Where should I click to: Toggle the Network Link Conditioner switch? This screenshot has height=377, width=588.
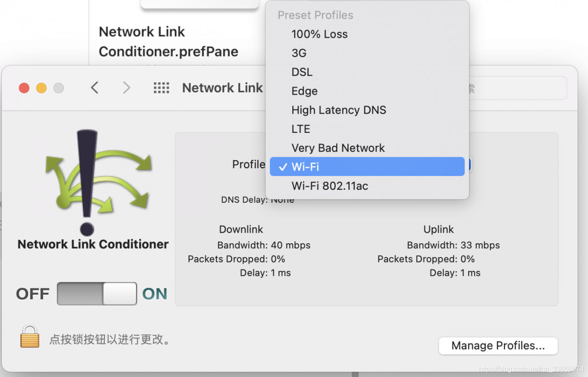(x=97, y=294)
